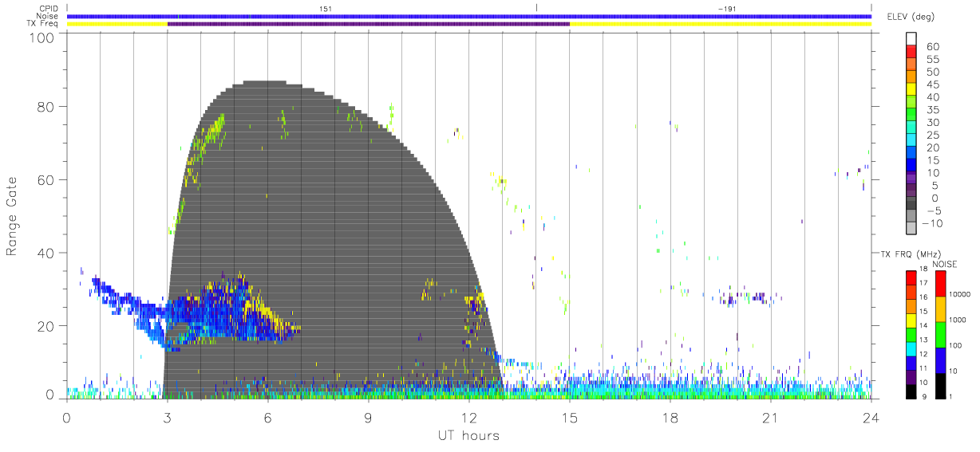Click the 100 tick label on Range Gate axis
This screenshot has height=452, width=980.
[x=41, y=37]
